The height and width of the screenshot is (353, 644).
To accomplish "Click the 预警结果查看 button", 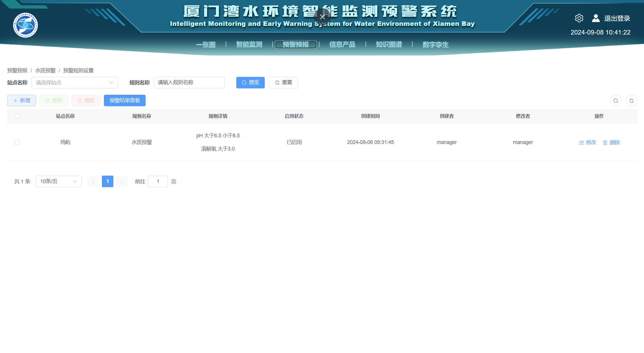I will 125,100.
